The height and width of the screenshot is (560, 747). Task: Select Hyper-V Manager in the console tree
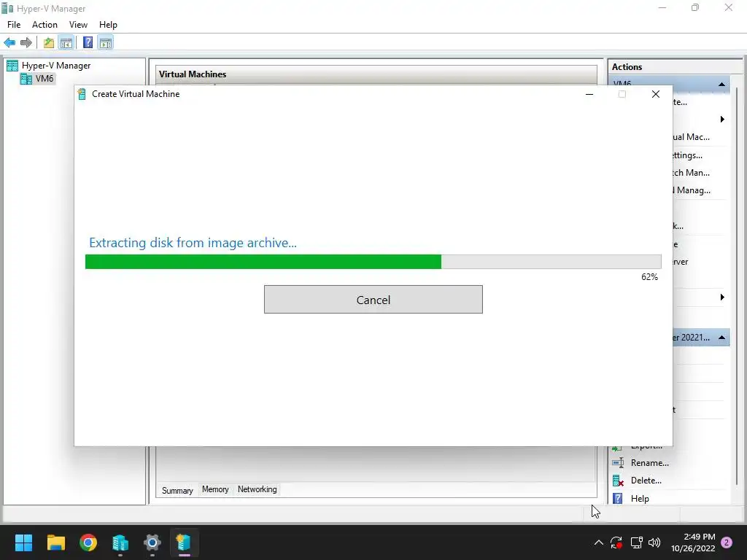point(56,66)
